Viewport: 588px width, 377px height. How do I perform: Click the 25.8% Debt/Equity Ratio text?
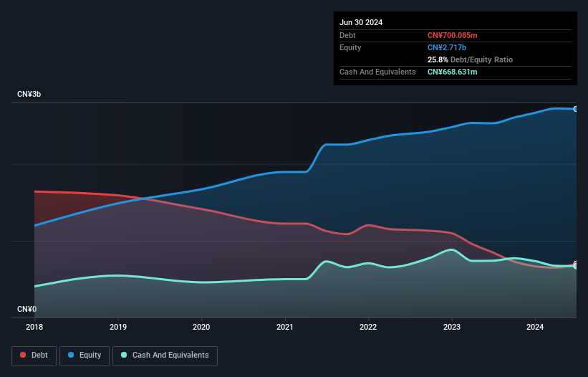point(470,59)
